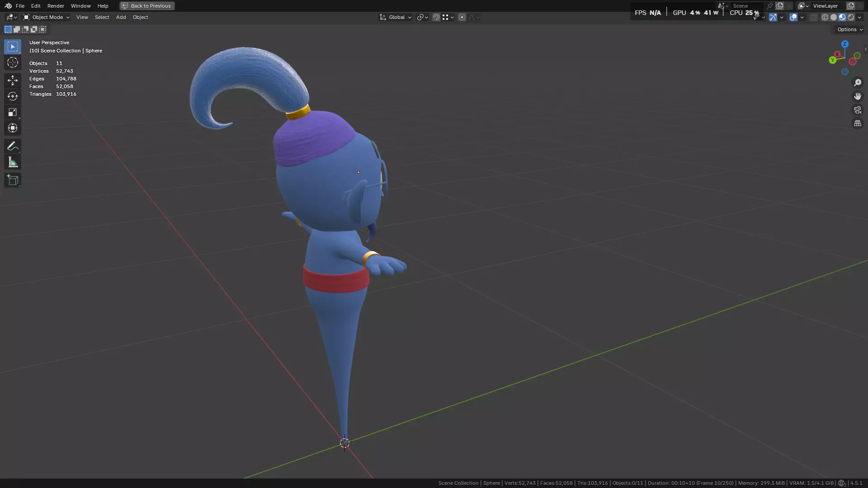
Task: Select the Move tool
Action: (x=13, y=80)
